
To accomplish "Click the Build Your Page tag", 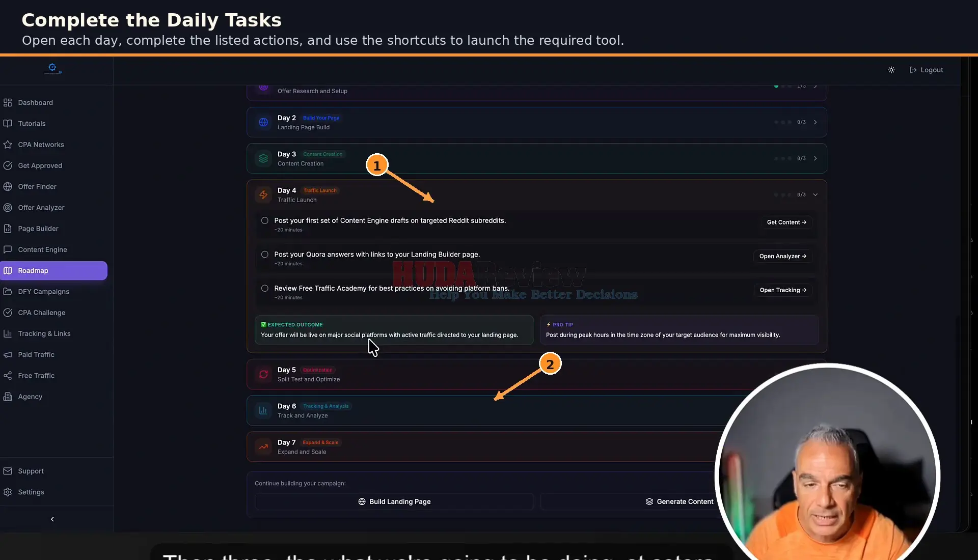I will [x=321, y=118].
